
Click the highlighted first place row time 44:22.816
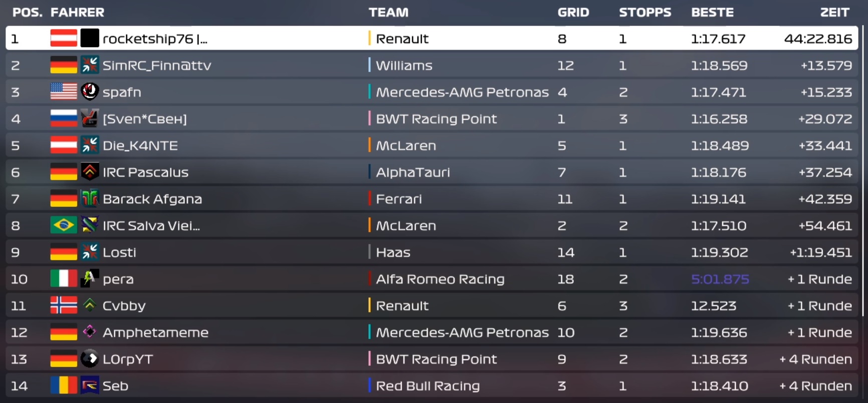pos(818,39)
